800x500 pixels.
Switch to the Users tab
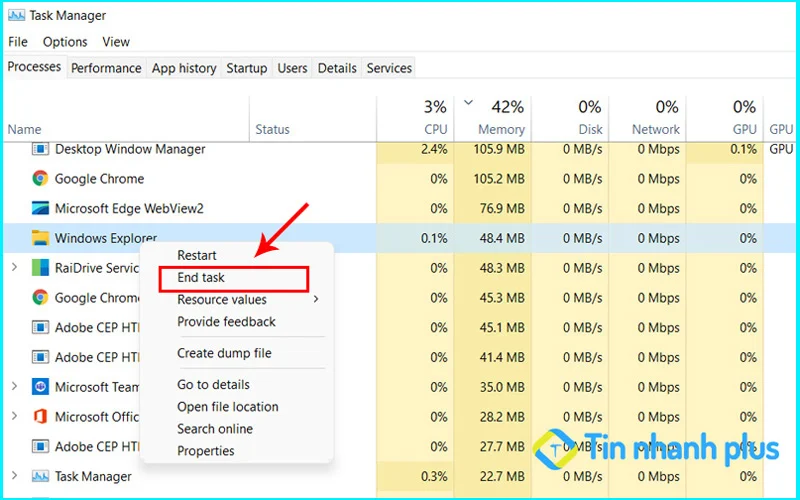[292, 68]
